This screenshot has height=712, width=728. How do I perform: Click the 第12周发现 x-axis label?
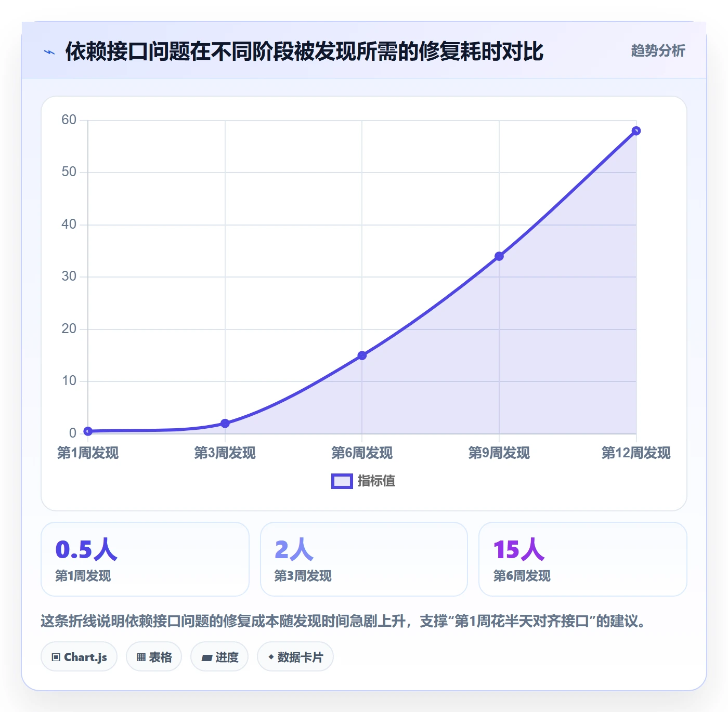pos(636,453)
